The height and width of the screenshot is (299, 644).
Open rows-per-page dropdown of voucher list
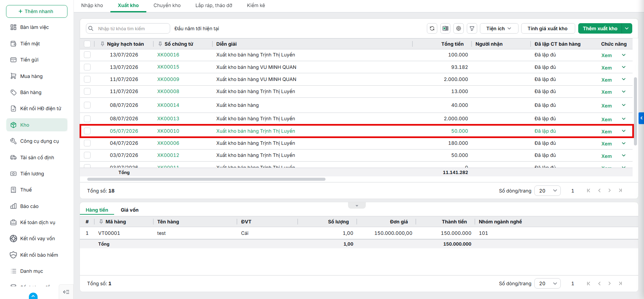coord(547,190)
